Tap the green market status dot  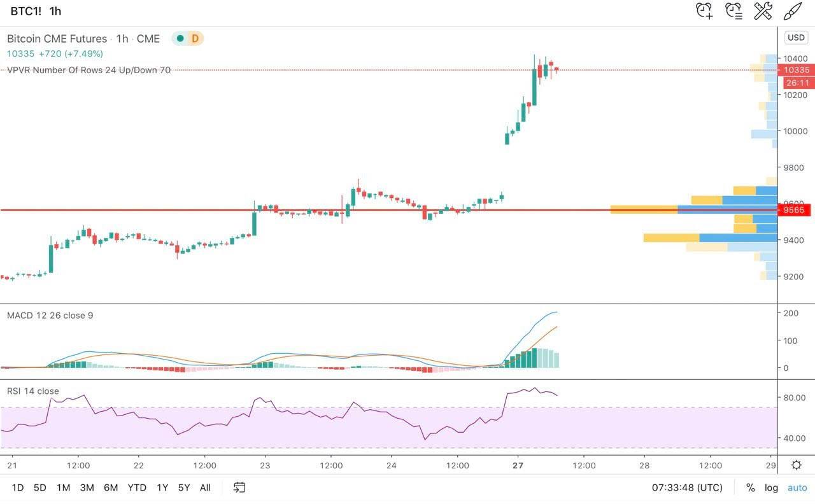coord(180,39)
